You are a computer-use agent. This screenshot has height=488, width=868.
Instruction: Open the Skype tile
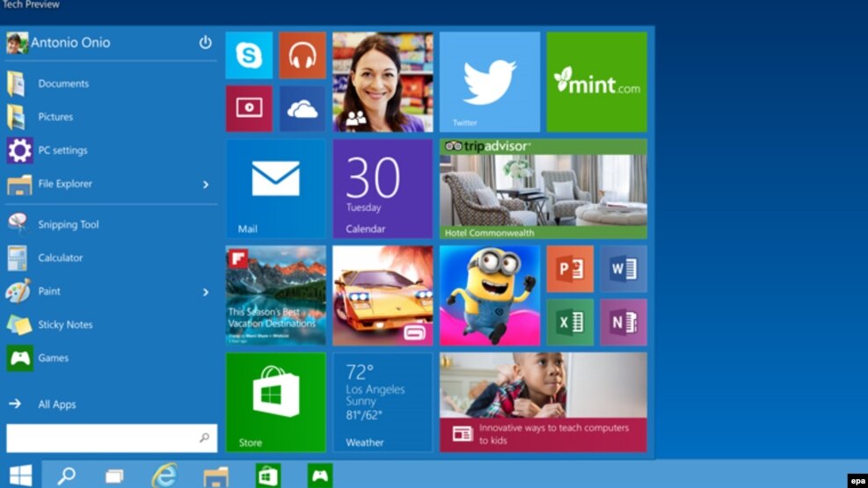(x=249, y=55)
